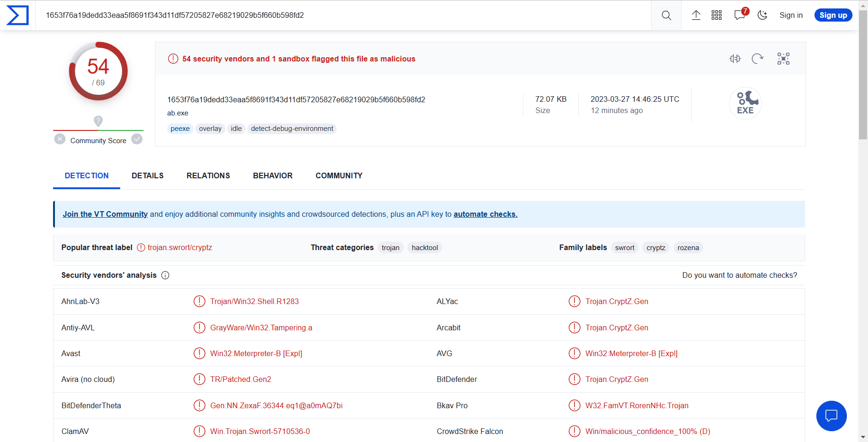
Task: Switch to the COMMUNITY tab
Action: point(339,176)
